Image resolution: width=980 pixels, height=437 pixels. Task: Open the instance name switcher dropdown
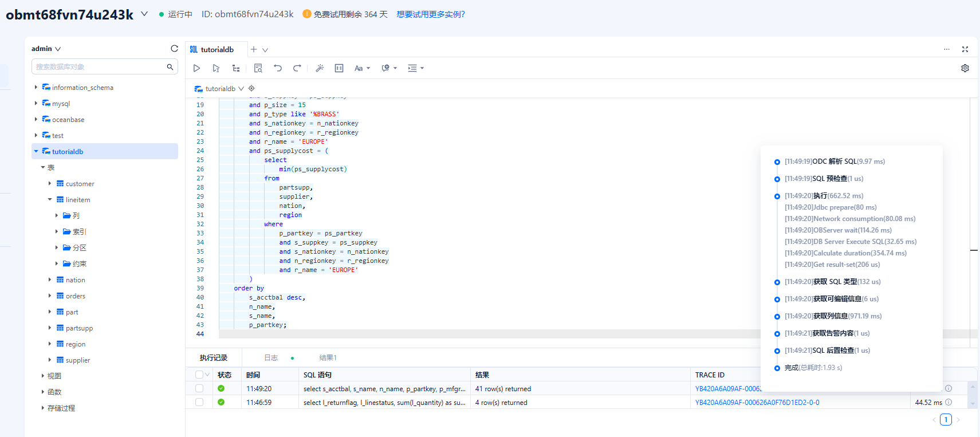[x=144, y=14]
